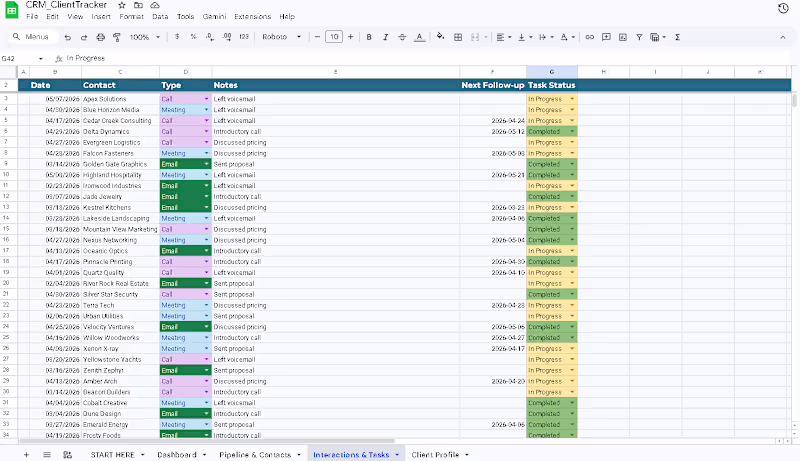Increase decimal places
800x461 pixels.
pos(227,37)
